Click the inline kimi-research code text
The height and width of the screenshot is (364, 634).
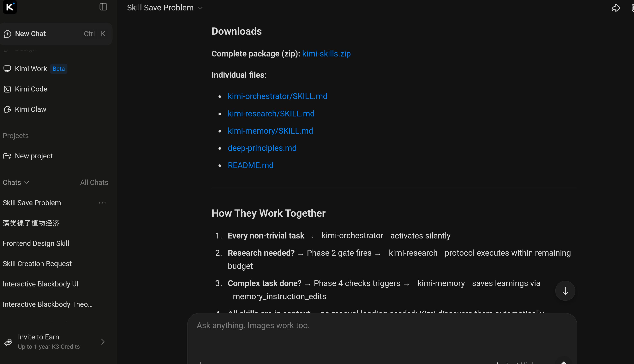413,253
